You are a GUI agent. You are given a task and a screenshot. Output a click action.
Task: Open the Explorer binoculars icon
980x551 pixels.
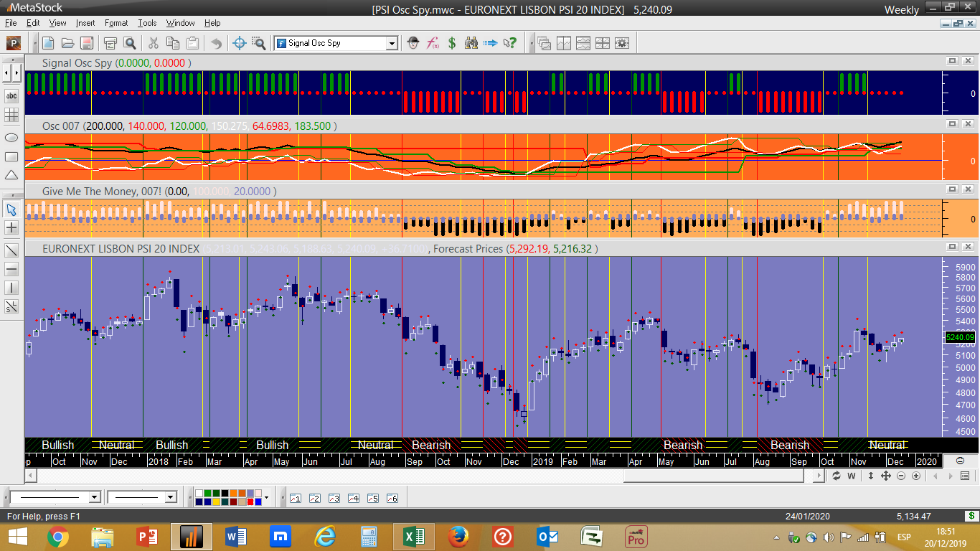pos(471,43)
